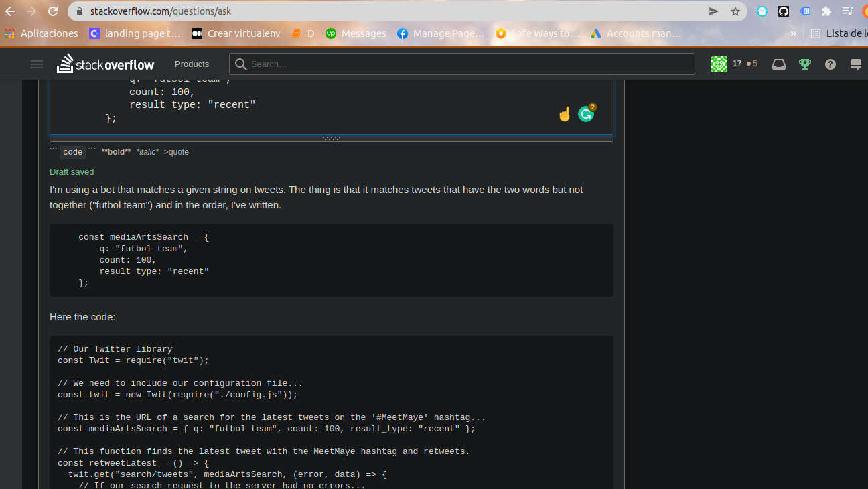
Task: Open the help question mark icon
Action: pos(830,64)
